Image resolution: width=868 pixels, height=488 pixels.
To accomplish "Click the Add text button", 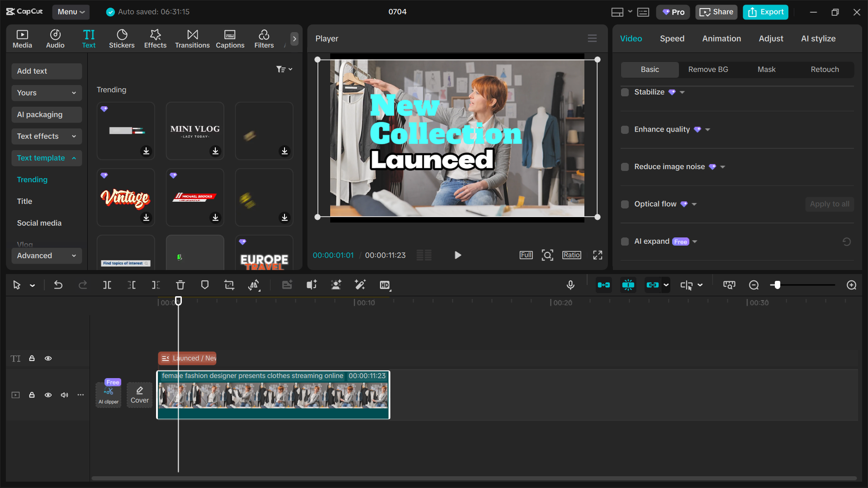I will tap(46, 71).
